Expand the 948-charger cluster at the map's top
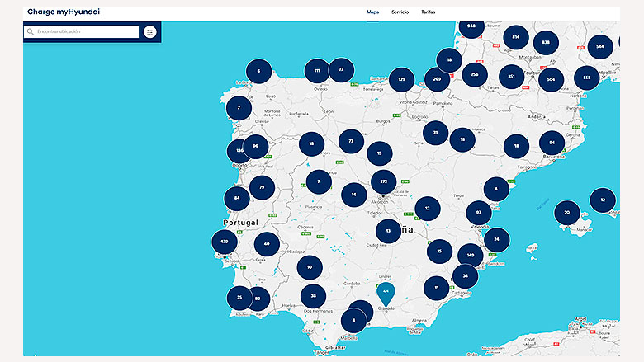Image resolution: width=644 pixels, height=362 pixels. tap(471, 27)
